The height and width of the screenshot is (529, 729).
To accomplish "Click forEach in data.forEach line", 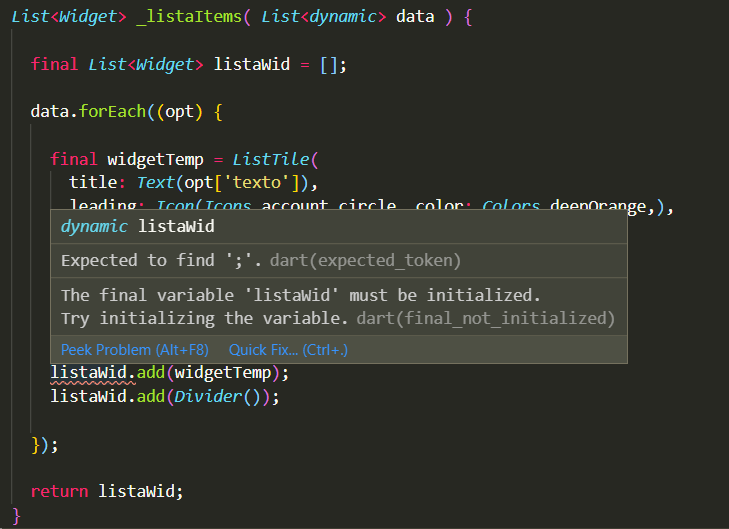I will [x=113, y=112].
